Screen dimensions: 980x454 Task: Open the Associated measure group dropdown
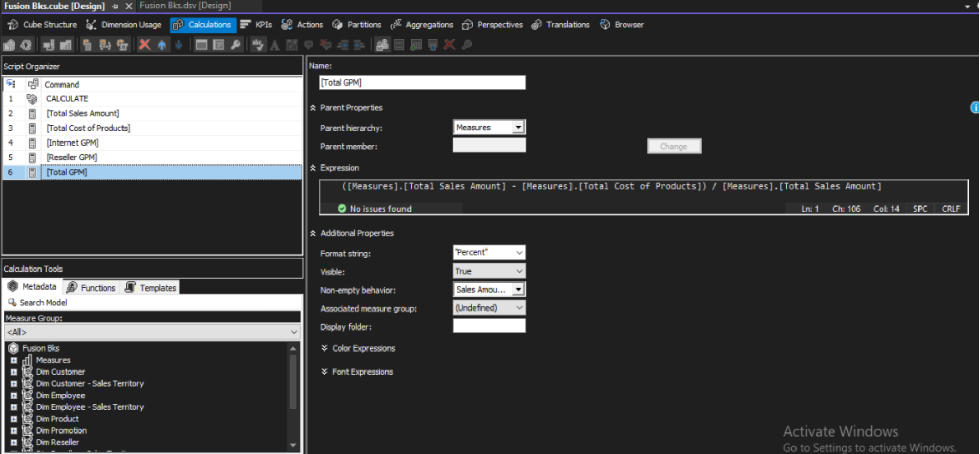[519, 308]
